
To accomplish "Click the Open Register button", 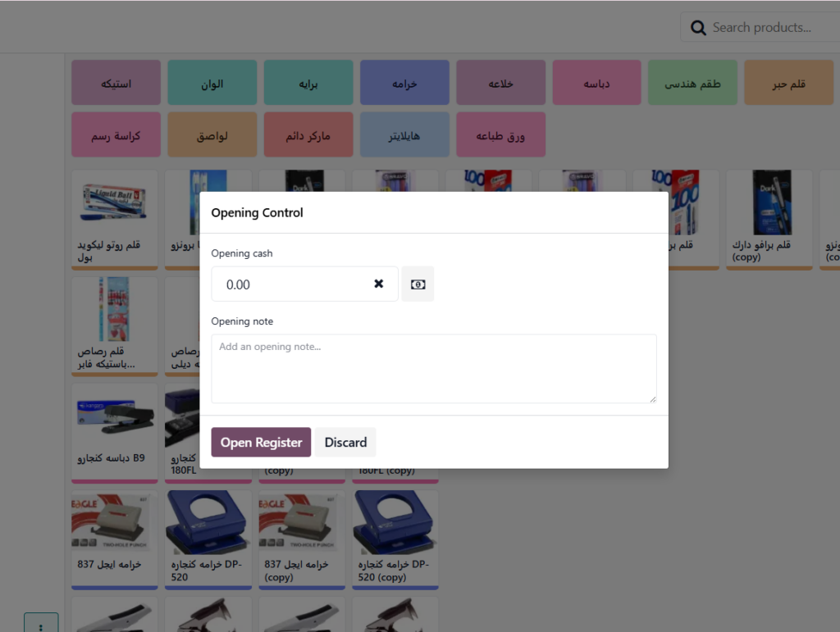I will click(x=261, y=442).
